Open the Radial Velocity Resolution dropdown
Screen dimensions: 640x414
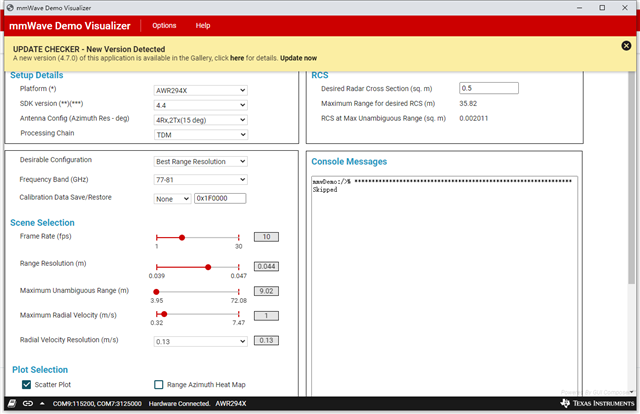click(x=200, y=341)
